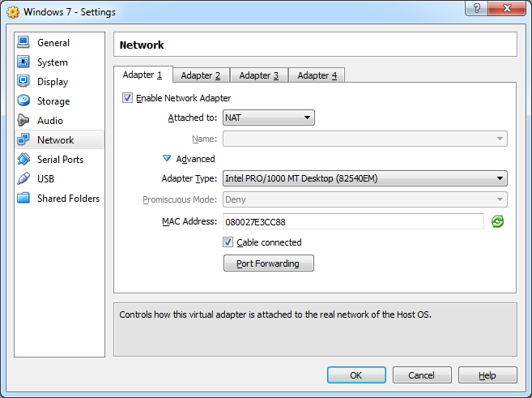Click into the MAC Address field
The width and height of the screenshot is (532, 398).
click(x=352, y=221)
